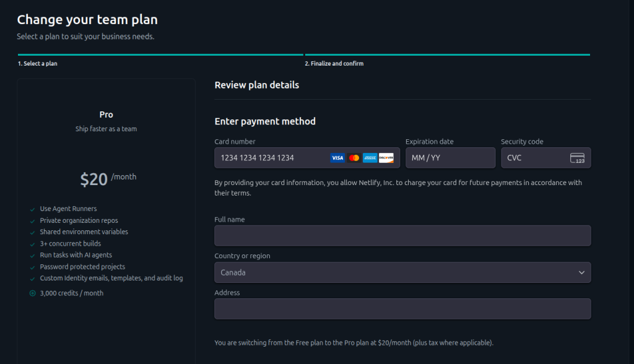Image resolution: width=634 pixels, height=364 pixels.
Task: Click the switching from Free to Pro notice
Action: [354, 342]
